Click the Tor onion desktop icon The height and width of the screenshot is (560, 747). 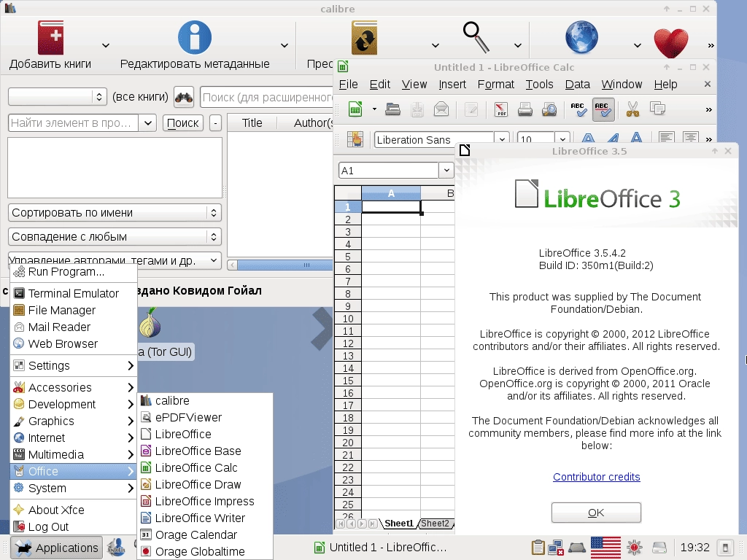pos(150,323)
